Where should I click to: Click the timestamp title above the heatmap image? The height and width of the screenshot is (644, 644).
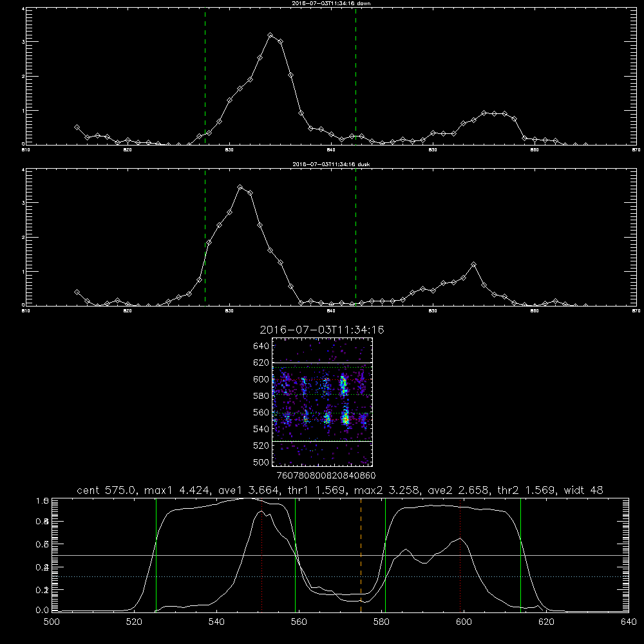click(321, 330)
